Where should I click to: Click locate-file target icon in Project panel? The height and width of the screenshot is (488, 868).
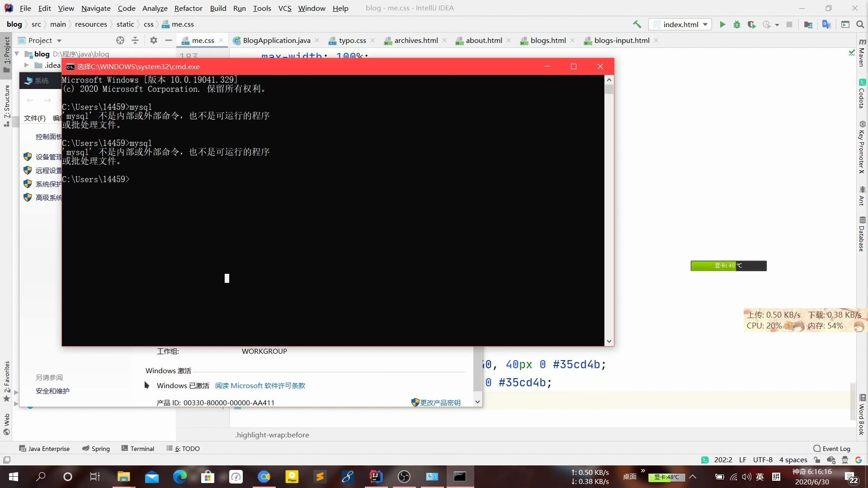pyautogui.click(x=120, y=40)
